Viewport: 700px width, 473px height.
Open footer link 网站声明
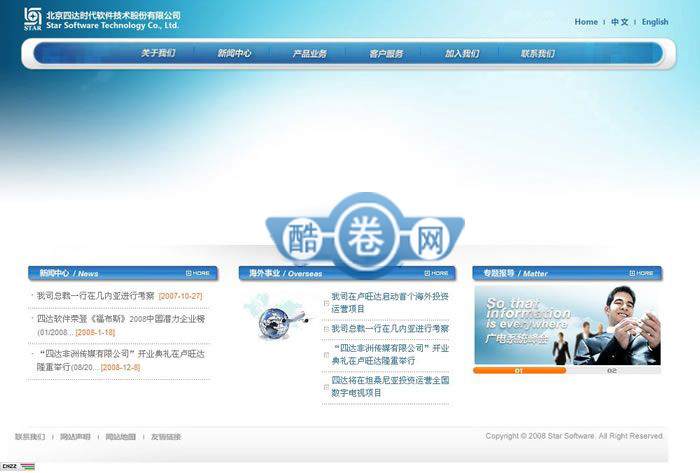[75, 437]
